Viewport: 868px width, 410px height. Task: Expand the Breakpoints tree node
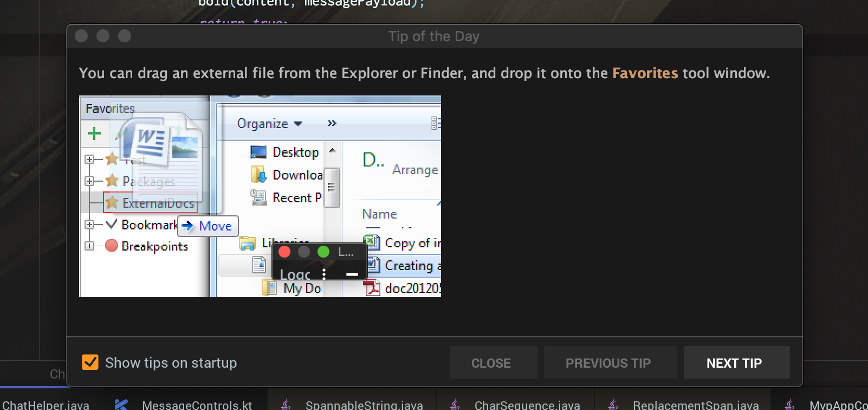(x=89, y=246)
